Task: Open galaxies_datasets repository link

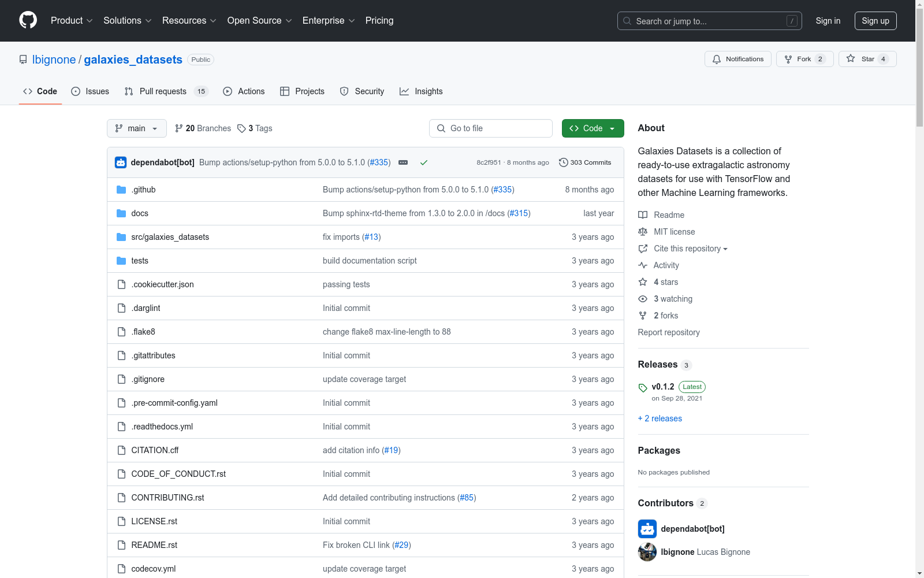Action: tap(133, 60)
